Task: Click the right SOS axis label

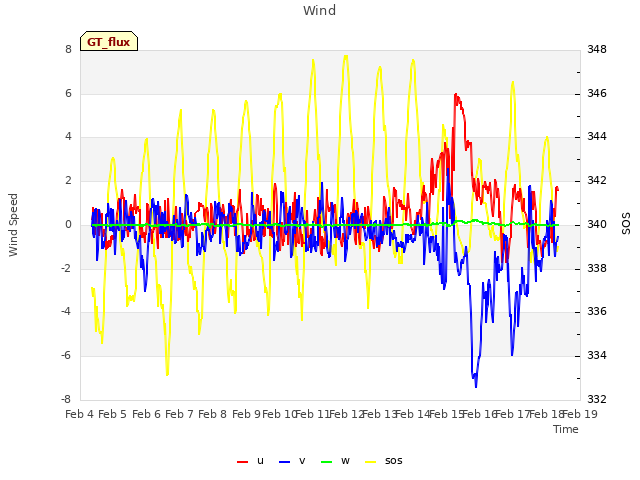Action: pyautogui.click(x=626, y=224)
